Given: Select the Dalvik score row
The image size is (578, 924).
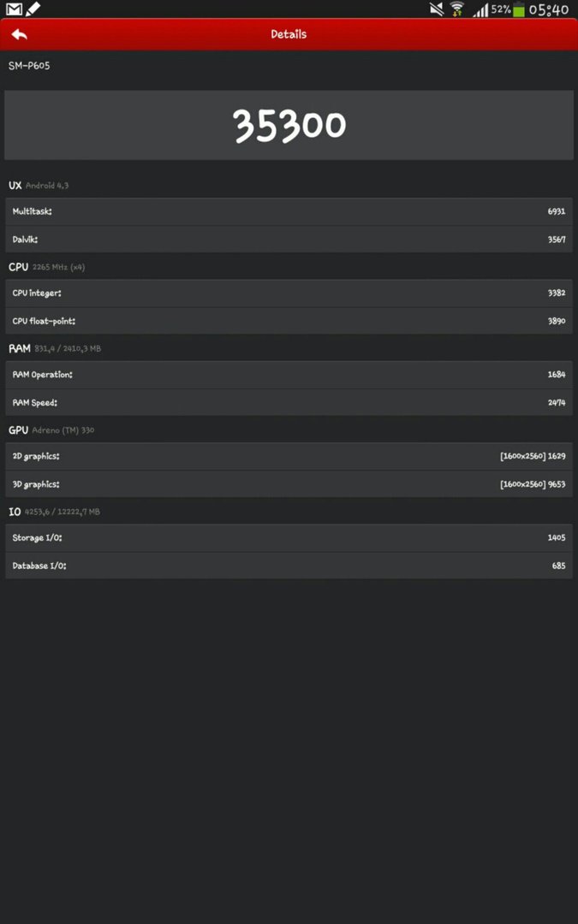Looking at the screenshot, I should pos(289,240).
